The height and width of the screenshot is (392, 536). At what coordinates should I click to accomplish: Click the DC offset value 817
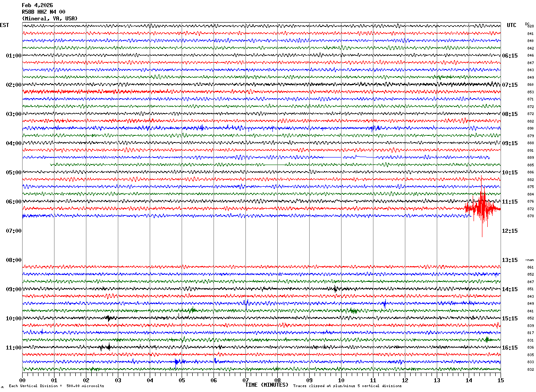531,333
